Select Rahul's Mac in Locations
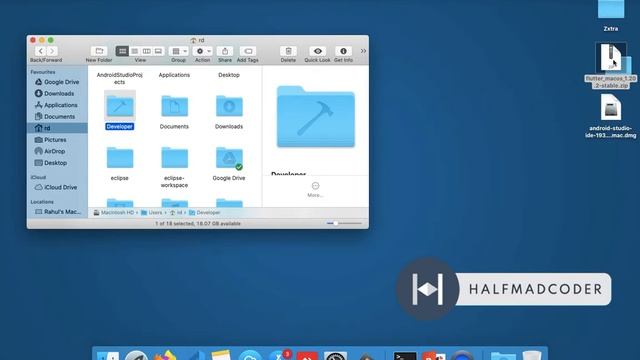Screen dimensions: 640x360 57,212
